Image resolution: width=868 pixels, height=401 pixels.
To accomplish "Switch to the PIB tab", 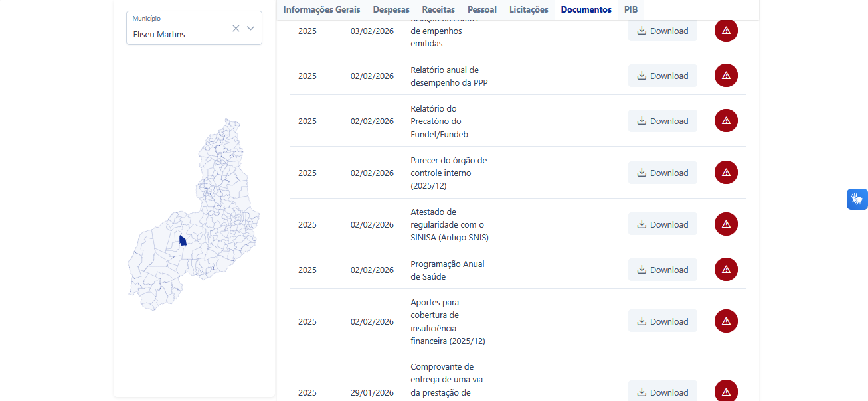I will coord(631,9).
